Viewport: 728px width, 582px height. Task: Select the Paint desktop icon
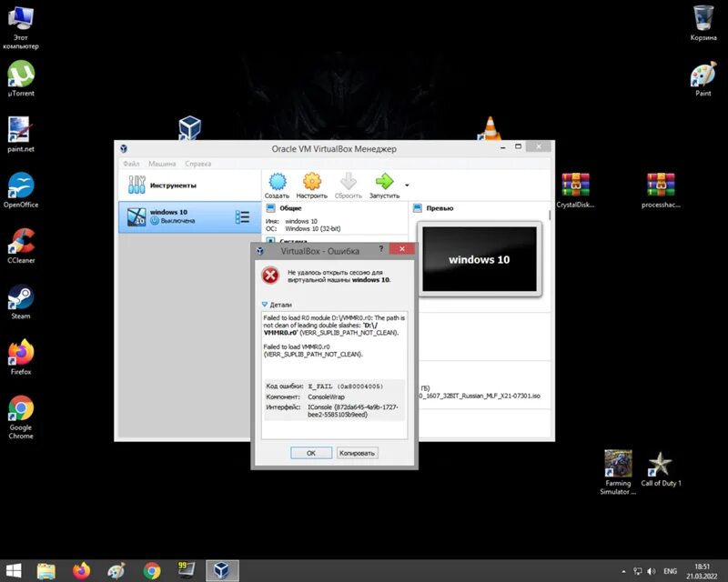coord(703,78)
